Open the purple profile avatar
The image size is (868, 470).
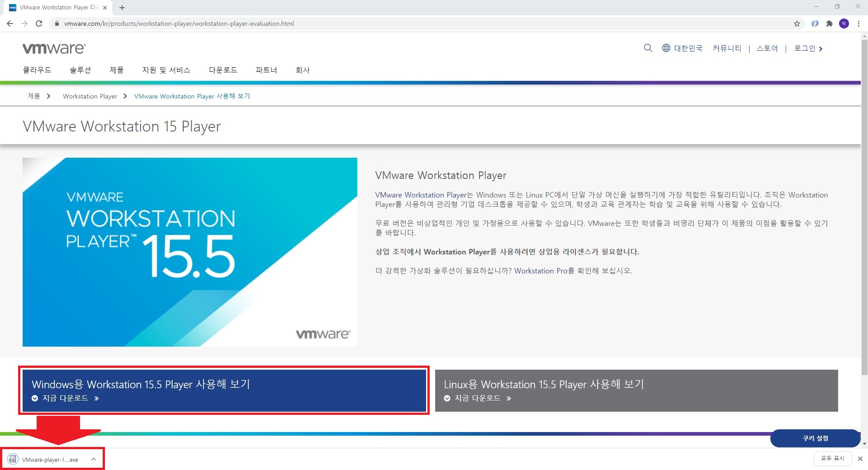coord(844,23)
